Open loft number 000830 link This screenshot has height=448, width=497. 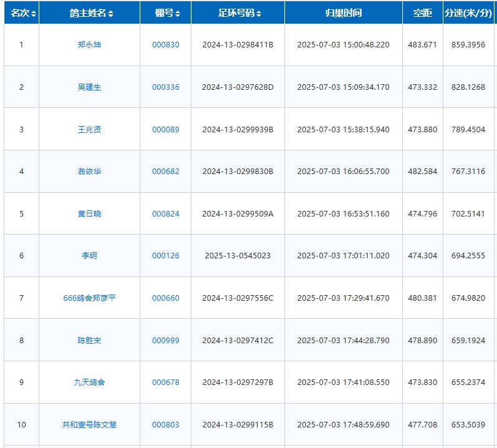click(165, 45)
